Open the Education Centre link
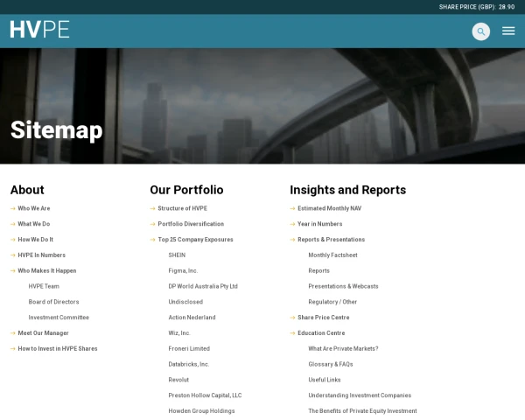This screenshot has width=525, height=420. coord(321,333)
